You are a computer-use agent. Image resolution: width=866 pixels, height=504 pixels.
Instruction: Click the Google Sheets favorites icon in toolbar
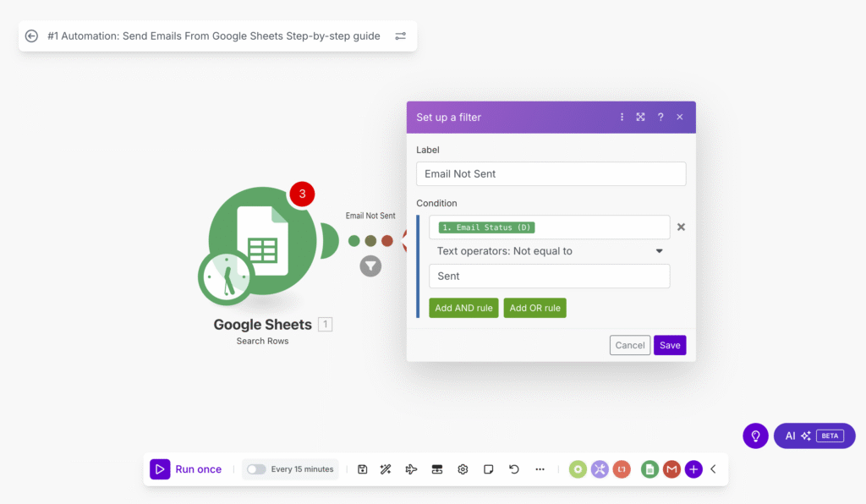(x=650, y=469)
